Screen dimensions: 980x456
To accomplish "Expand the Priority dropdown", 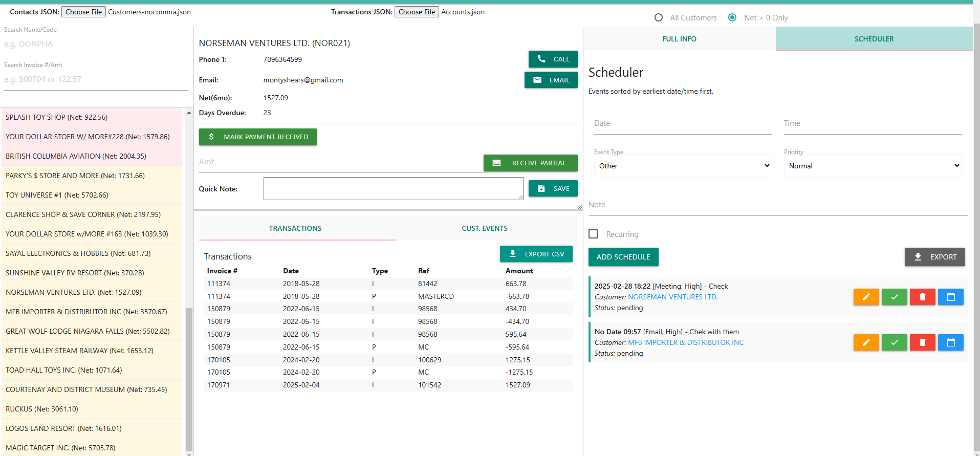I will tap(873, 166).
